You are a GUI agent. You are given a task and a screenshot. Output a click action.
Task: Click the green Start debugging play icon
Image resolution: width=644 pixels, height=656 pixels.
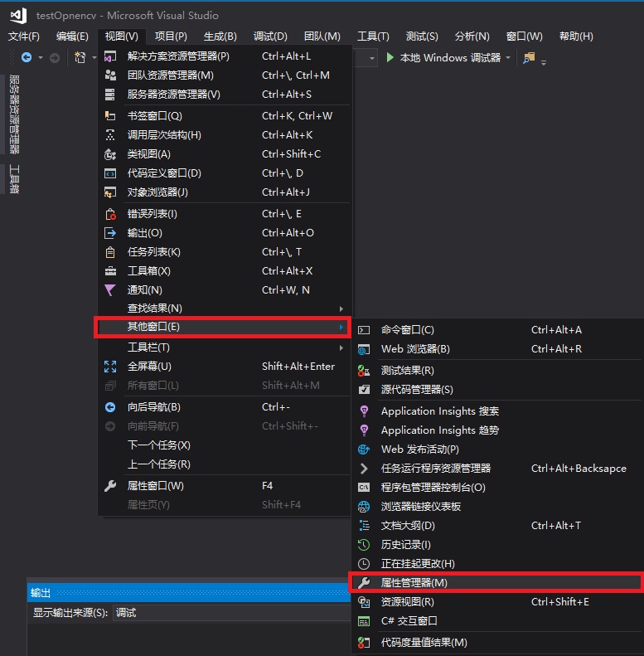tap(390, 57)
